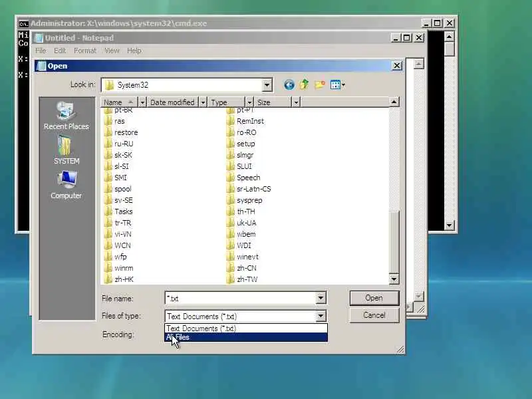Open the Date modified column filter arrow

[x=203, y=102]
